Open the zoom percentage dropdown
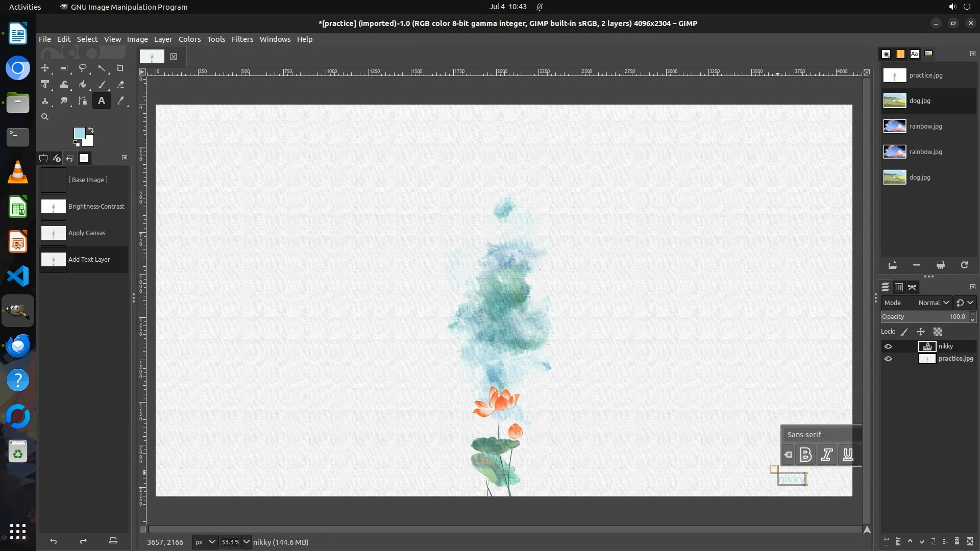This screenshot has height=551, width=980. [x=246, y=542]
